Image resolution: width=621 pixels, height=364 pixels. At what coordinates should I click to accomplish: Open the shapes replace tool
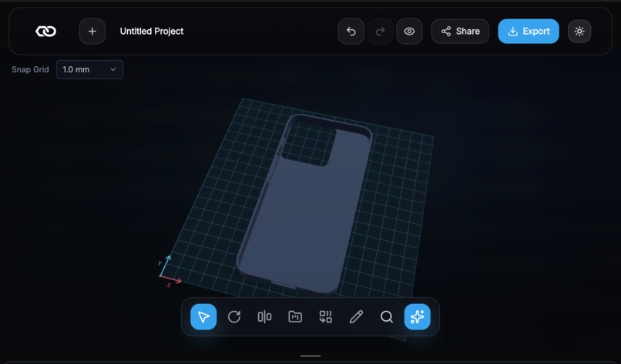[x=326, y=317]
